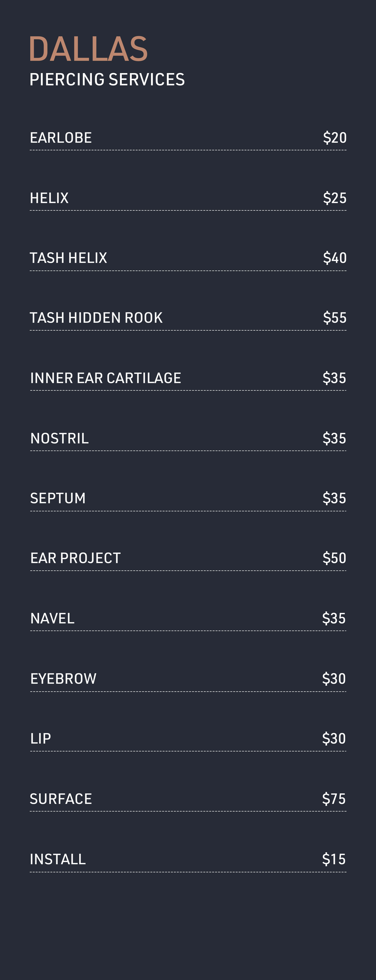Image resolution: width=376 pixels, height=980 pixels.
Task: Select the $20 earlobe price
Action: click(334, 138)
